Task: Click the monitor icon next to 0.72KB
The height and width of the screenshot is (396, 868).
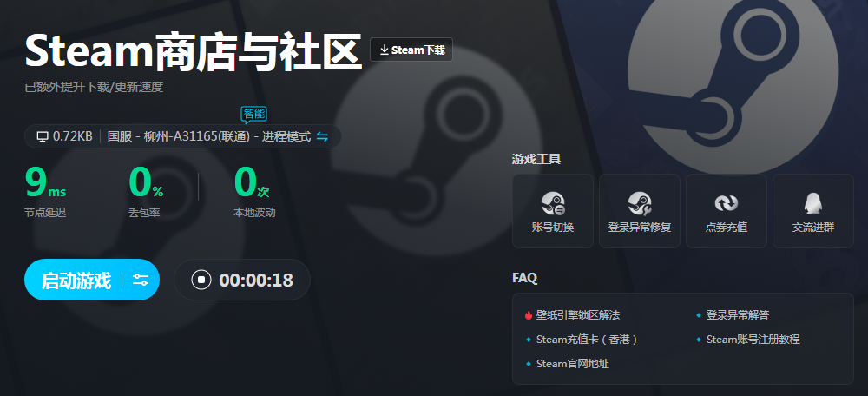Action: coord(43,136)
